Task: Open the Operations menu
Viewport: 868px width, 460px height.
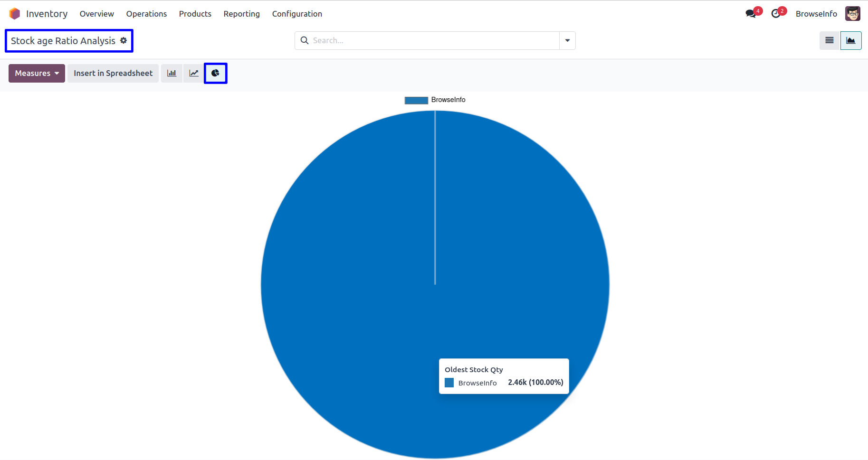Action: (x=146, y=14)
